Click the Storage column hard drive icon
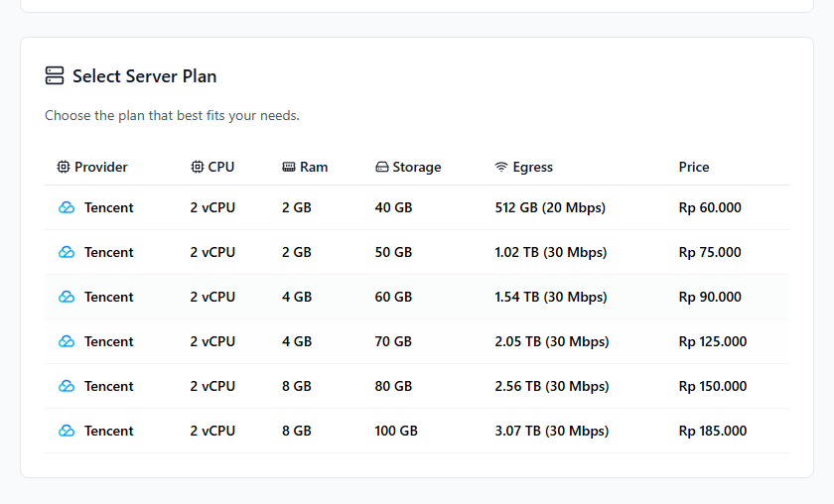Image resolution: width=834 pixels, height=504 pixels. click(x=382, y=167)
